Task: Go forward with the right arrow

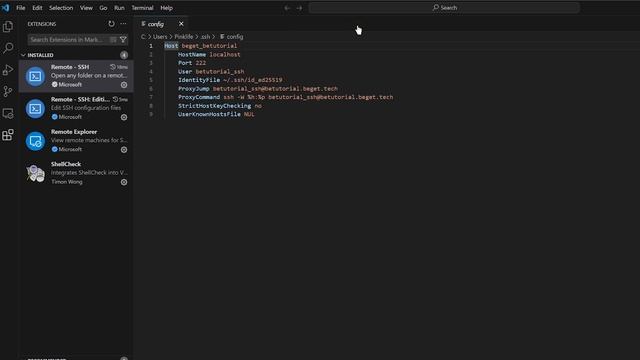Action: tap(299, 8)
